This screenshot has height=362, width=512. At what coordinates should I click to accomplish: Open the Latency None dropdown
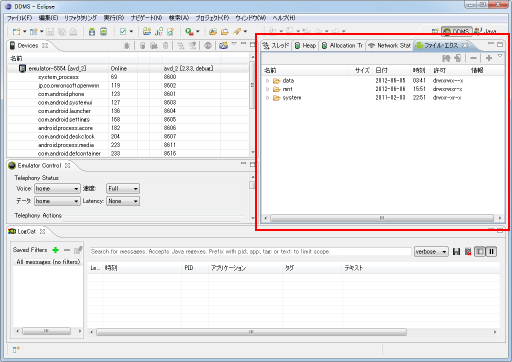pyautogui.click(x=123, y=201)
